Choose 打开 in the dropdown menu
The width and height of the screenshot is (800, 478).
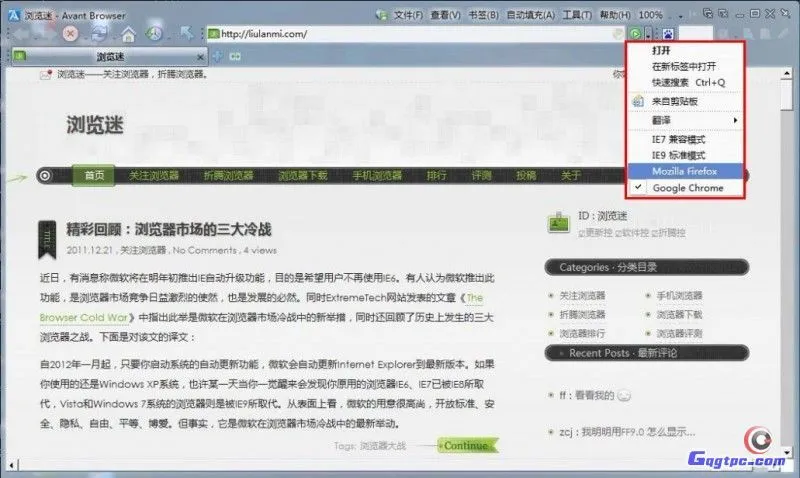(x=685, y=51)
